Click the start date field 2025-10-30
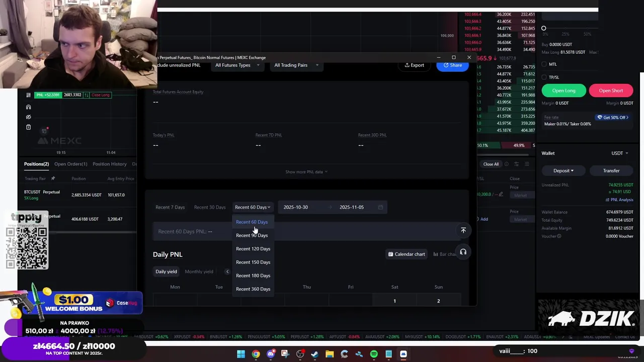644x362 pixels. [295, 207]
